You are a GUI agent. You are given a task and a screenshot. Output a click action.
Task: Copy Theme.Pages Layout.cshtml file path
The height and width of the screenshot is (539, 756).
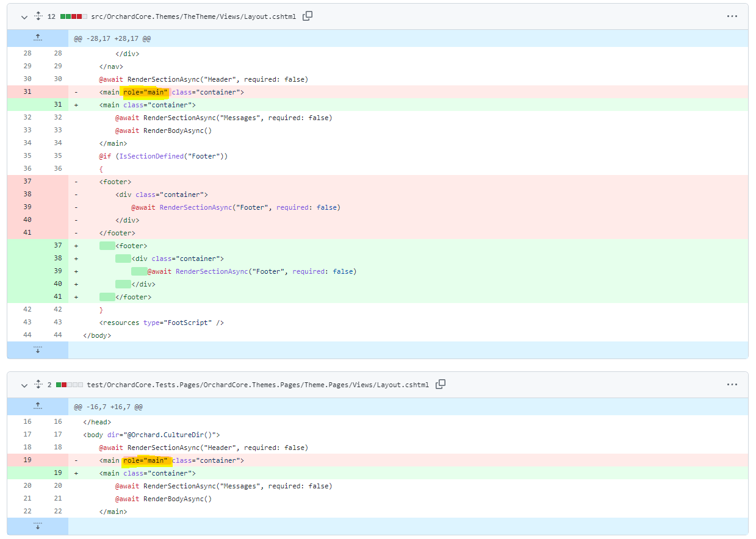point(441,384)
